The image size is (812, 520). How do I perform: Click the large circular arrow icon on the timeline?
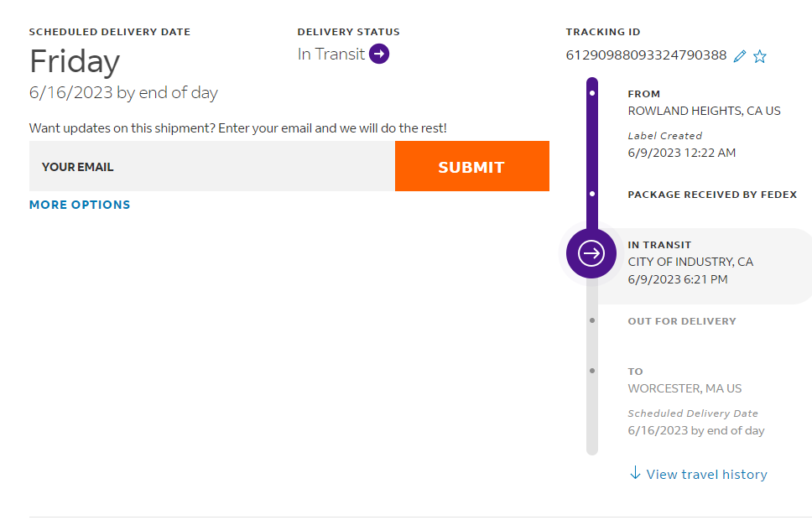[591, 253]
